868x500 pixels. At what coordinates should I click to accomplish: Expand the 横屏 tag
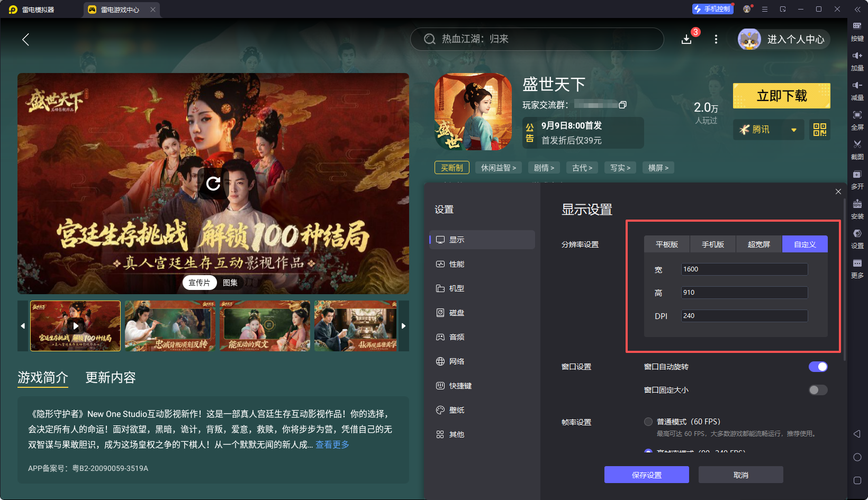pos(658,168)
